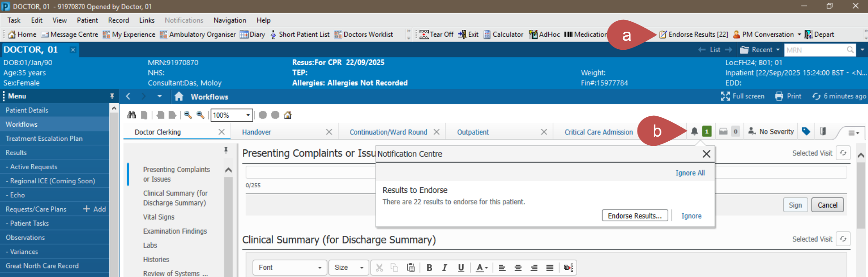Toggle underline formatting in editor toolbar

click(461, 267)
